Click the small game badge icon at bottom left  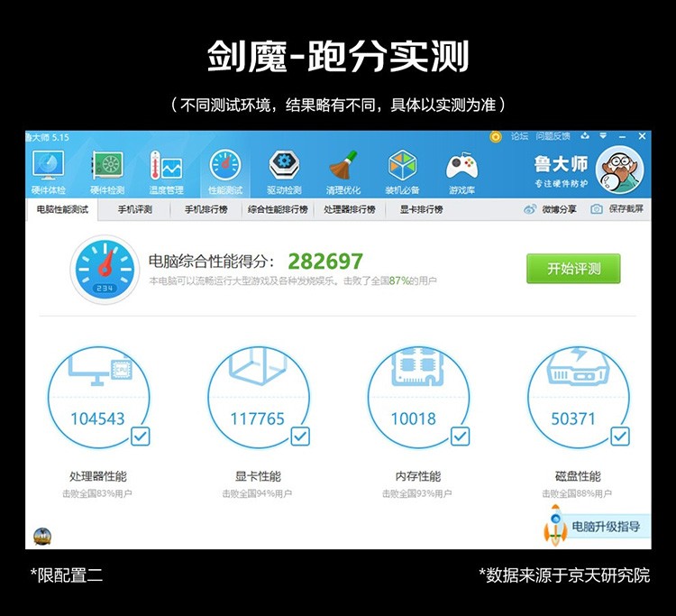tap(42, 537)
